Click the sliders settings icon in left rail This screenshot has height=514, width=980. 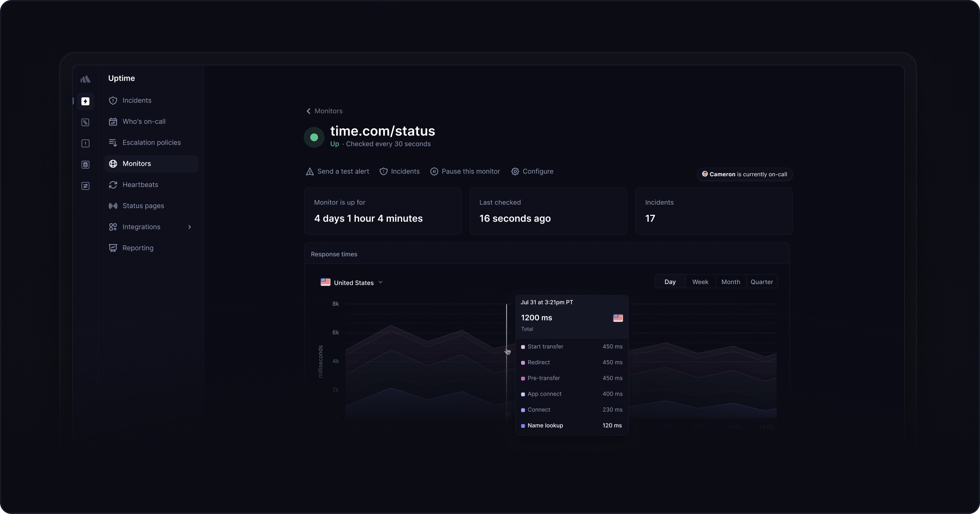click(x=85, y=186)
